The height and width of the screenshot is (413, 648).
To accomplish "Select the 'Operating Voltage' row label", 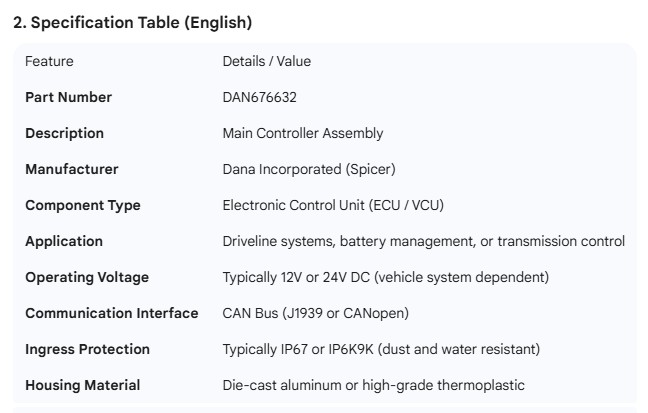I will [87, 277].
